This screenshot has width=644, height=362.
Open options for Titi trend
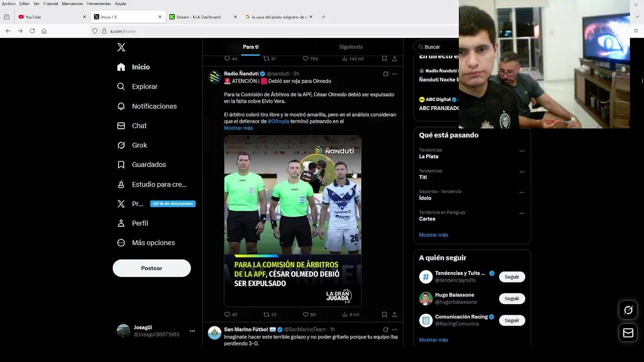(522, 172)
